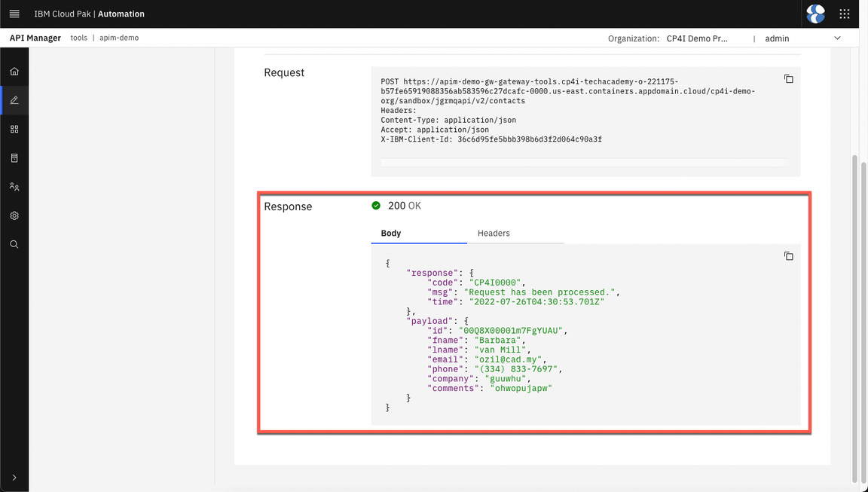This screenshot has height=492, width=868.
Task: Click the Home icon in sidebar
Action: 14,72
